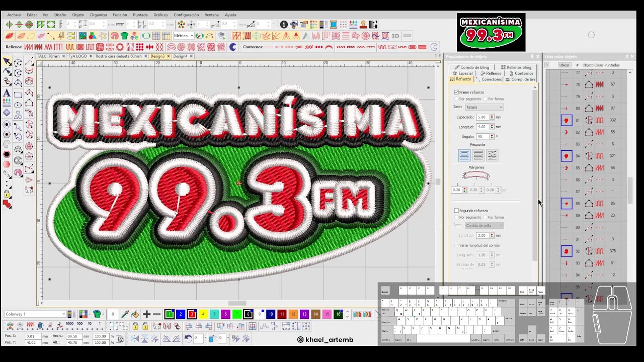Open the Archivo menu

[x=14, y=15]
